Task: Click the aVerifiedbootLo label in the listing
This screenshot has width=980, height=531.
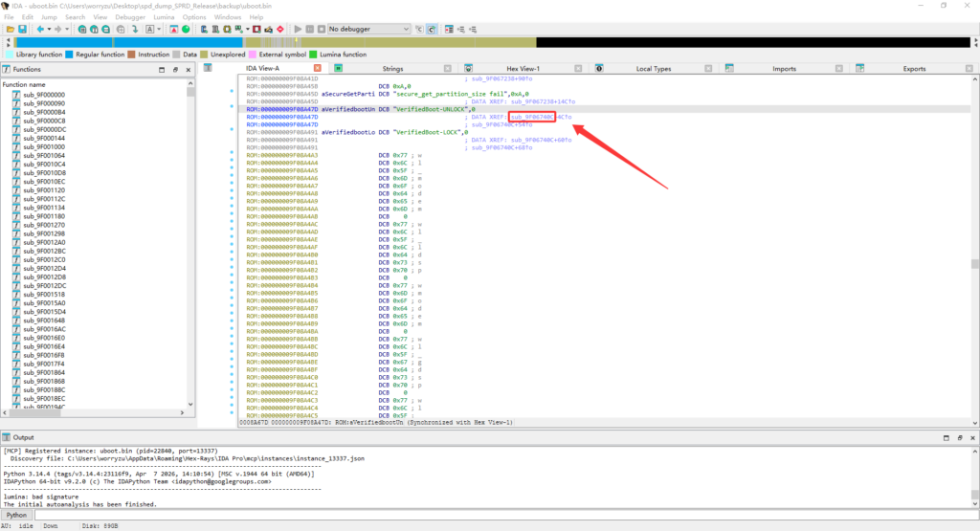Action: pyautogui.click(x=348, y=132)
